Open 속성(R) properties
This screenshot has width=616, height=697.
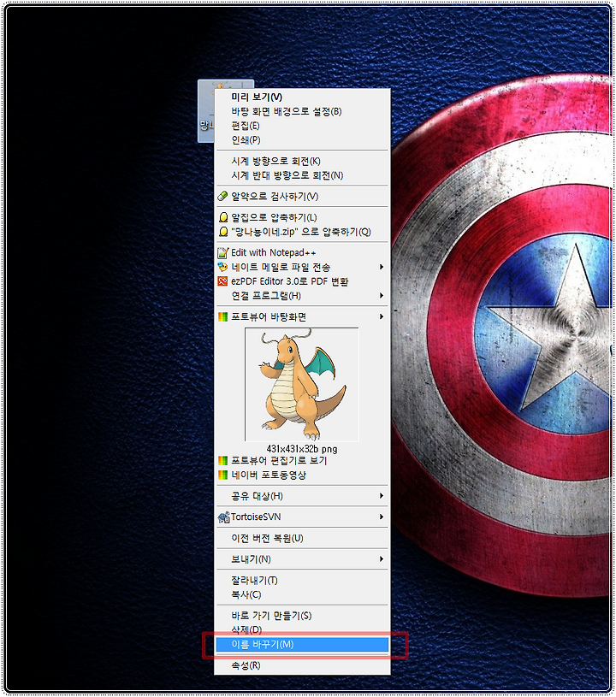point(303,665)
